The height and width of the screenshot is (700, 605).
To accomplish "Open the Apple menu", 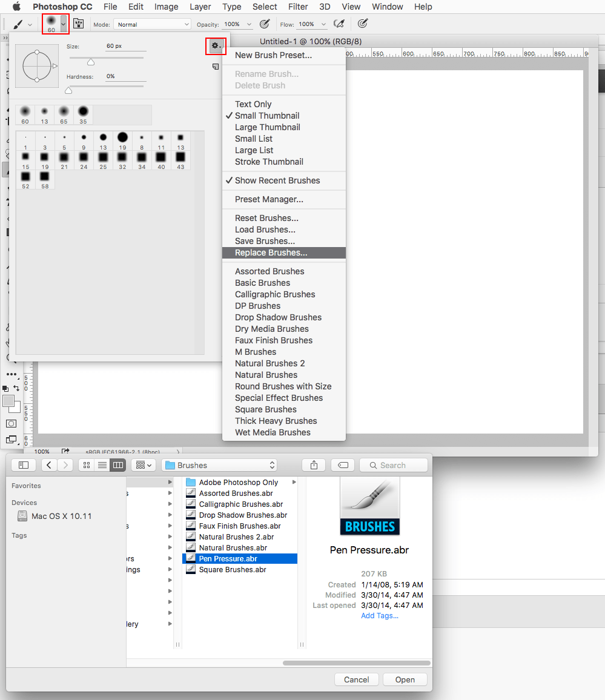I will click(x=16, y=7).
